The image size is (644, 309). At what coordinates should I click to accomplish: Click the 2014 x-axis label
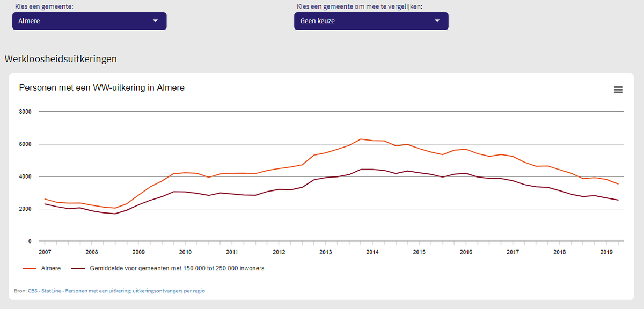(x=372, y=252)
